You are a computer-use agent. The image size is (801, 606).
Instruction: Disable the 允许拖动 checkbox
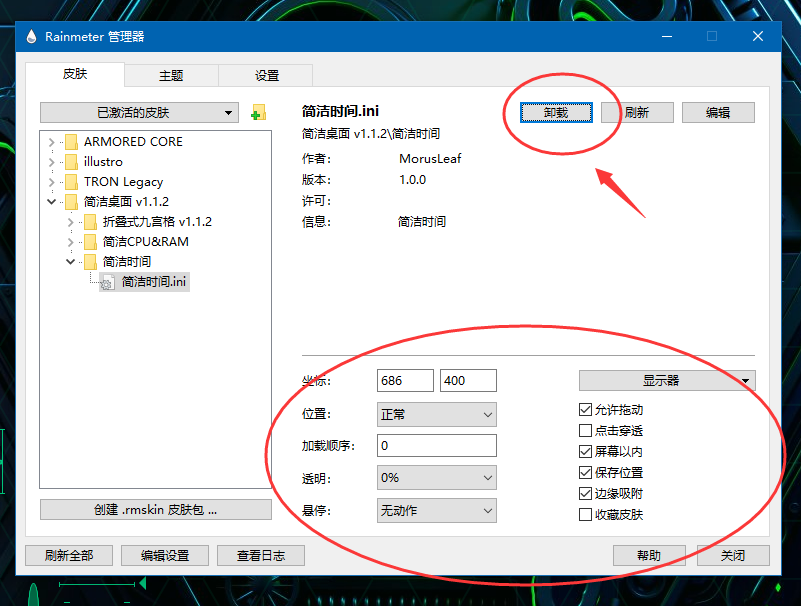point(585,409)
